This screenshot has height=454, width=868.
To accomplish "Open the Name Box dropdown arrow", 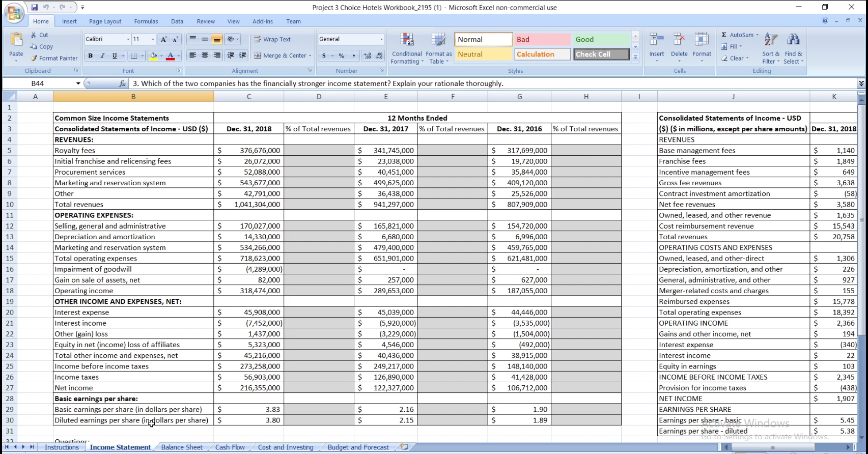I will point(78,83).
